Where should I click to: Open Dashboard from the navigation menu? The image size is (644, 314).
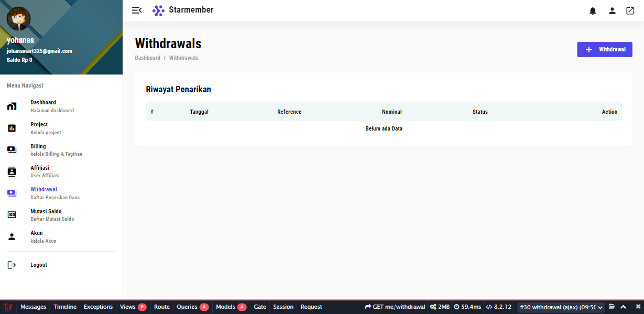pos(43,103)
